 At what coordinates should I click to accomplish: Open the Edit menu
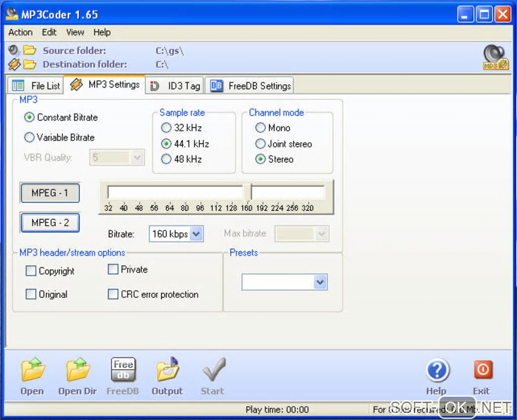tap(49, 32)
